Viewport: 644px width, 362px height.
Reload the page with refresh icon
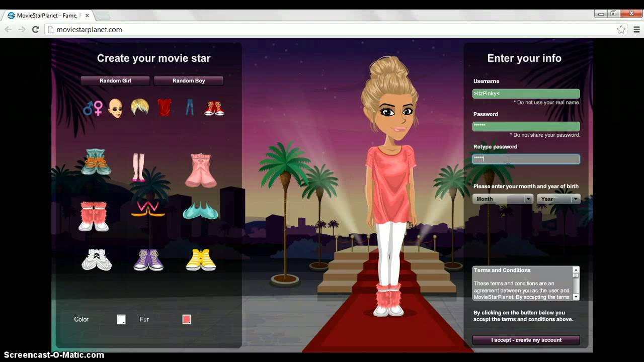click(x=36, y=30)
